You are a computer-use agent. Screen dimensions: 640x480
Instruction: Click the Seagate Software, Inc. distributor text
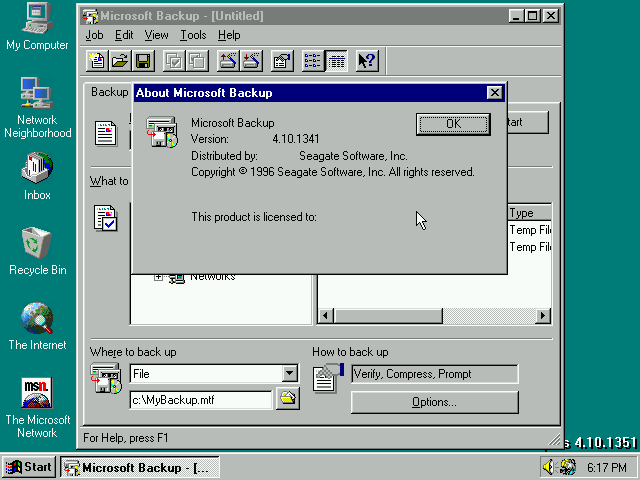(x=353, y=156)
